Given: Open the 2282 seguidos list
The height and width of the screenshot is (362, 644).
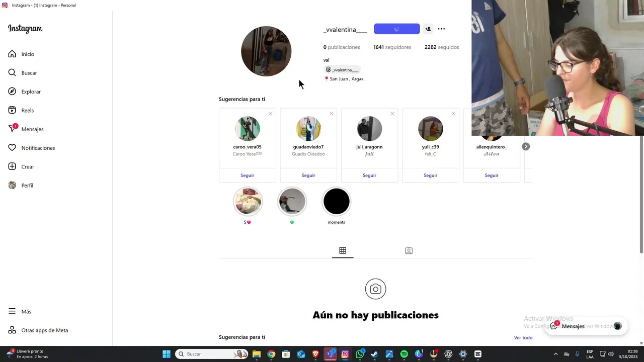Looking at the screenshot, I should pos(442,47).
